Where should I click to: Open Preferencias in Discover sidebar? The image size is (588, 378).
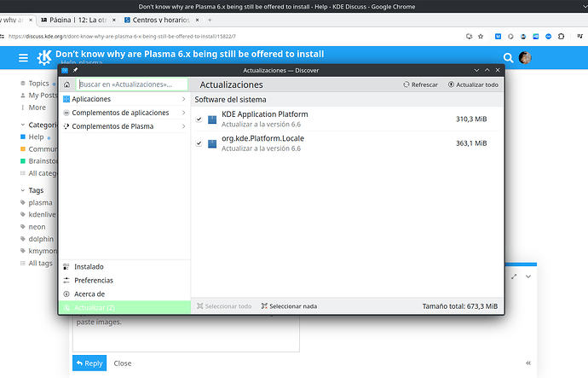pos(124,281)
